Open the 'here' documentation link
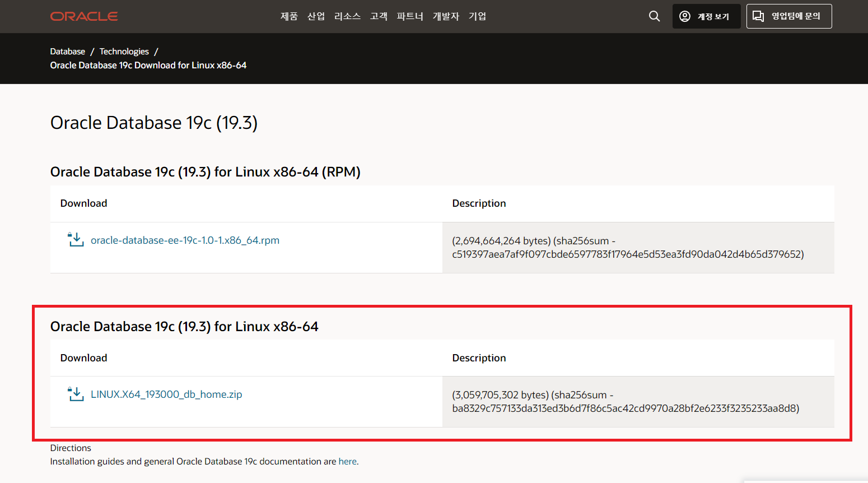The height and width of the screenshot is (483, 868). click(347, 462)
